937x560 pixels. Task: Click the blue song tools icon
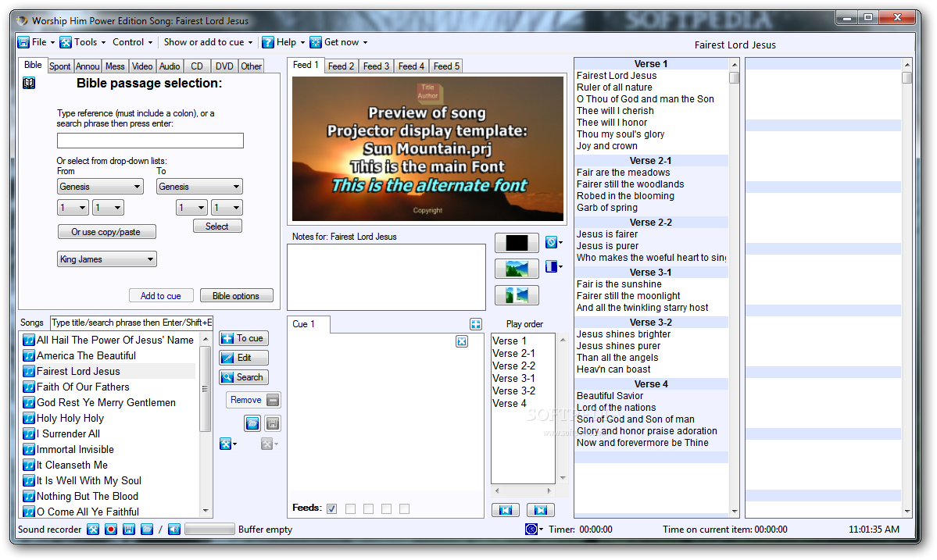tap(225, 444)
